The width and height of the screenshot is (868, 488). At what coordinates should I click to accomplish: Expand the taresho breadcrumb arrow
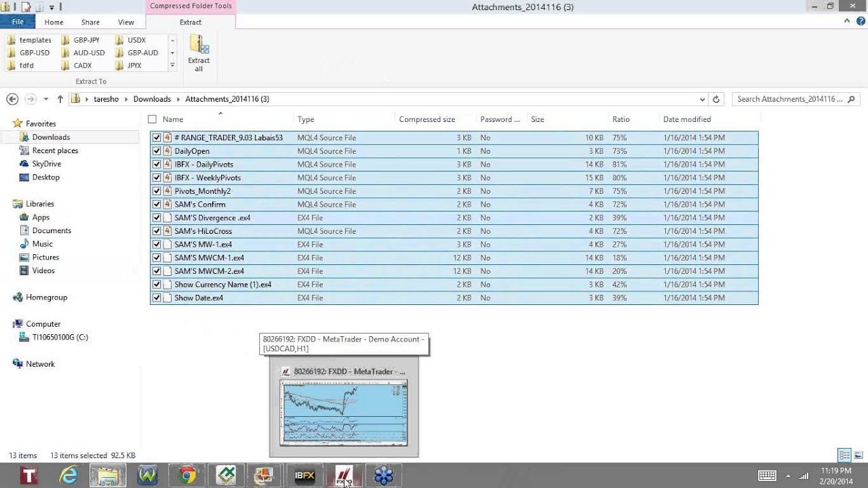point(126,99)
